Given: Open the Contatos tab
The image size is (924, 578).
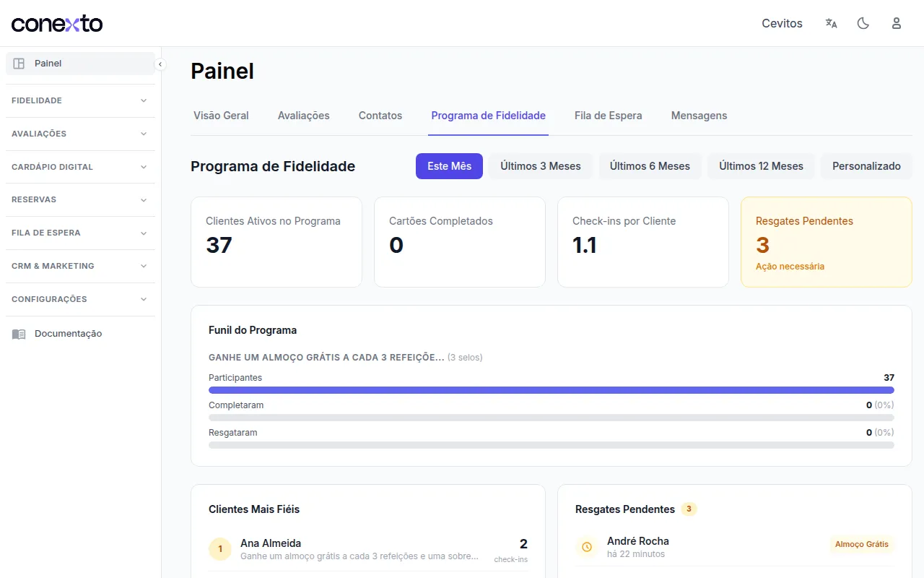Looking at the screenshot, I should click(380, 116).
